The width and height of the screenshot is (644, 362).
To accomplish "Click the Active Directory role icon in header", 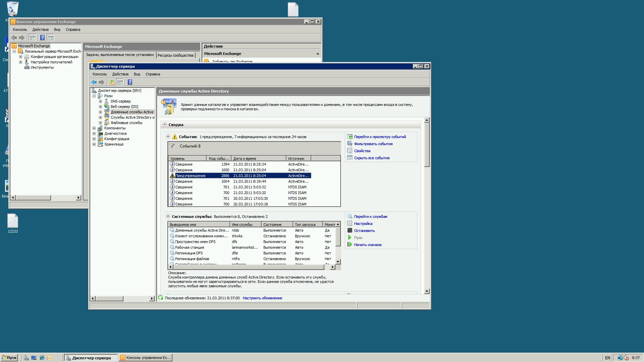I will coord(169,107).
